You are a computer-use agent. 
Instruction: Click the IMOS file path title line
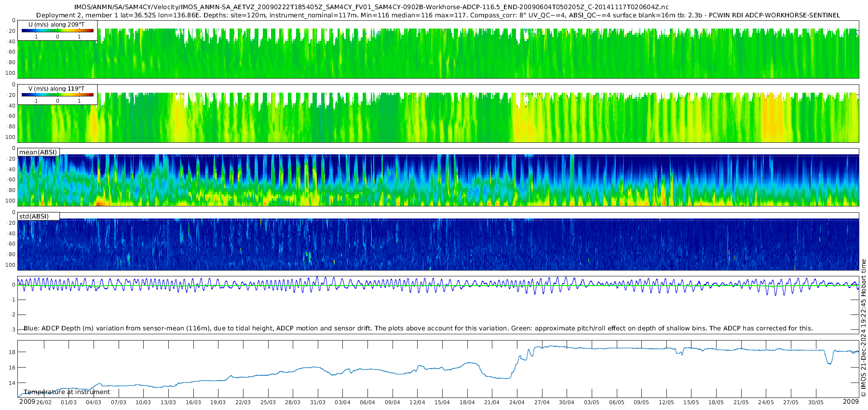(371, 7)
